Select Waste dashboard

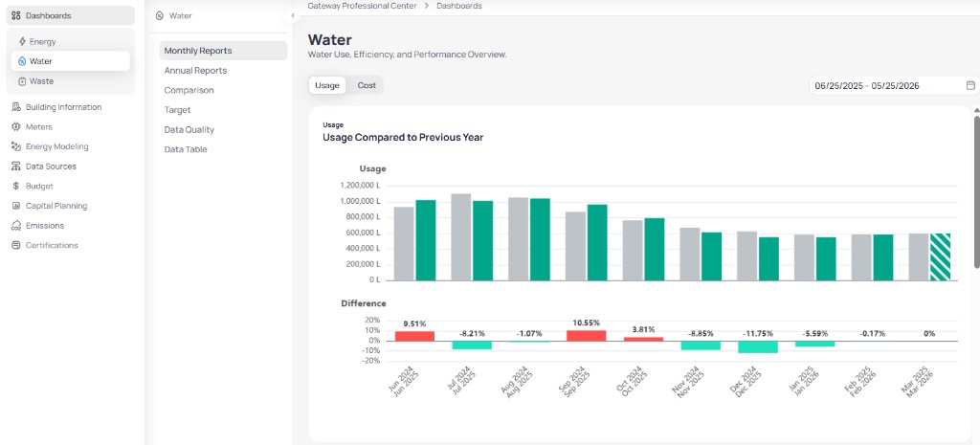[71, 81]
